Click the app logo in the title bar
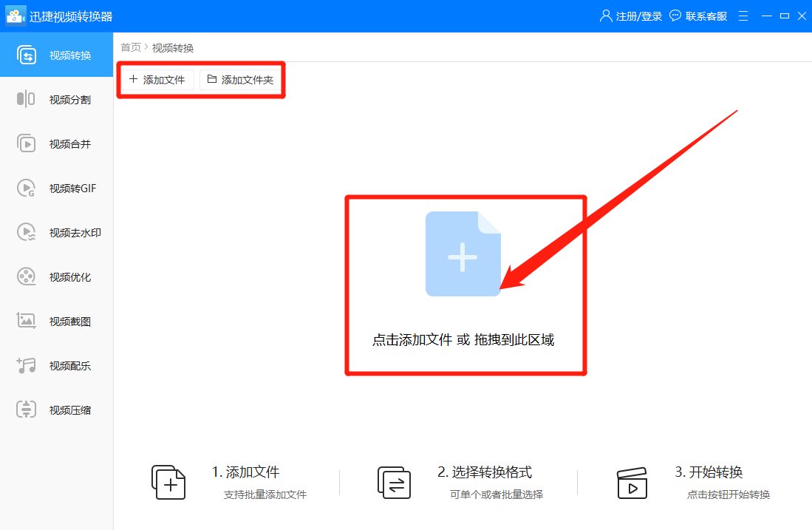812x530 pixels. 16,15
